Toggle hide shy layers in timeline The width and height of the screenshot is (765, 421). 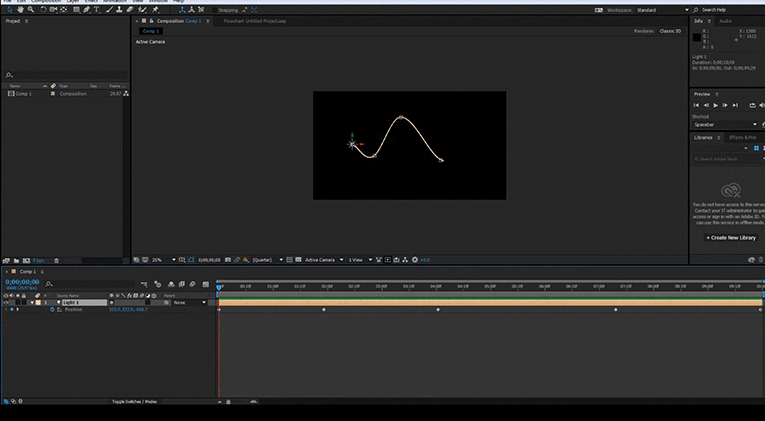coord(171,284)
